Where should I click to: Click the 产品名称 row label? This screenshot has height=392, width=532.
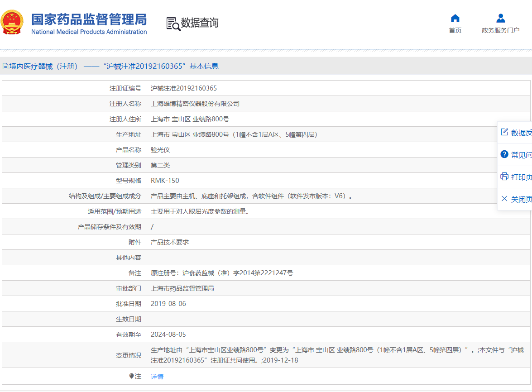[128, 150]
